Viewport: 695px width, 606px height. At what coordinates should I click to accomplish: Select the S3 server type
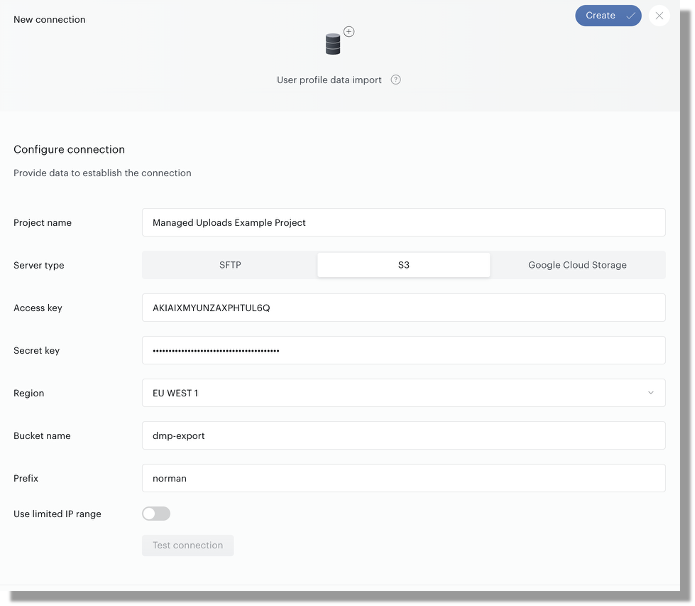pos(403,265)
